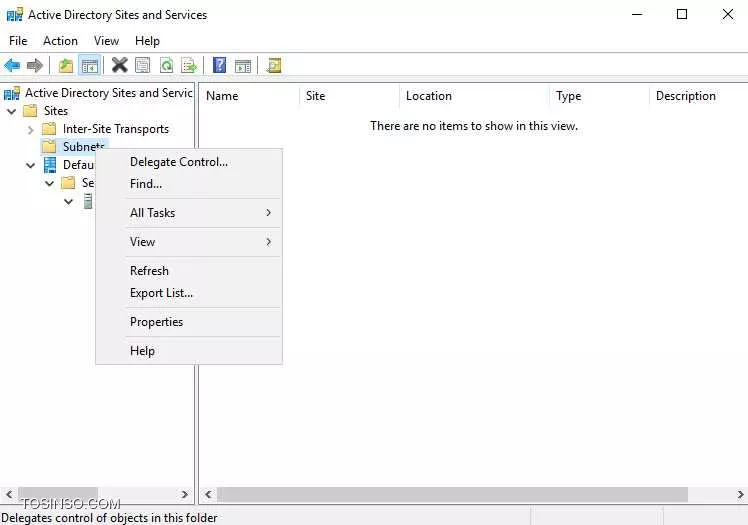
Task: Sort by the Site column header
Action: click(349, 96)
